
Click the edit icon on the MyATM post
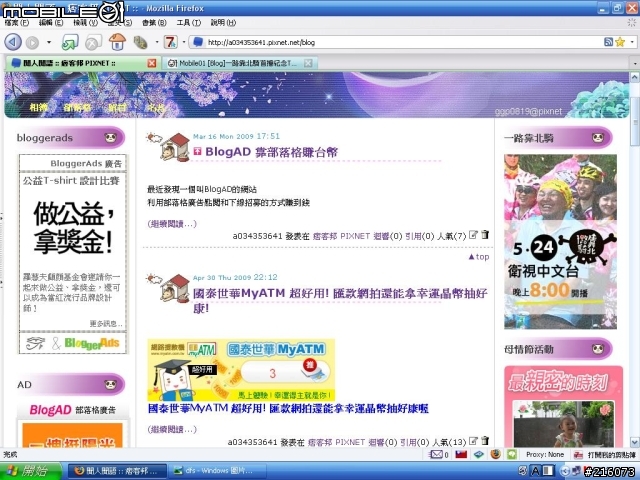click(x=473, y=441)
